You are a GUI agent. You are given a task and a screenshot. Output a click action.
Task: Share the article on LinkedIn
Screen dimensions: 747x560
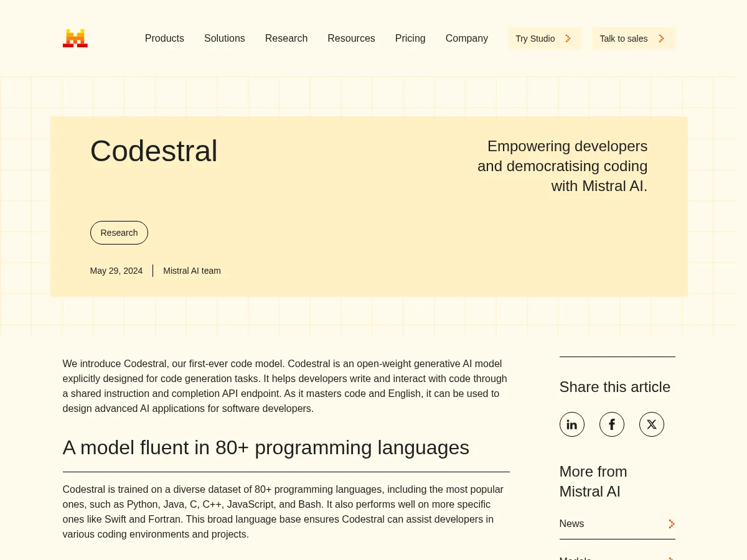571,424
